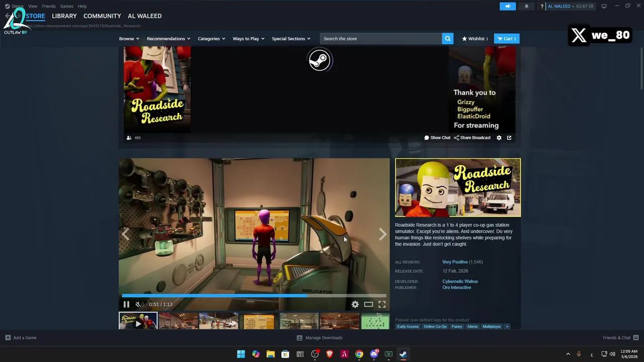Open broadcast settings gear icon
The height and width of the screenshot is (362, 644).
pos(499,138)
